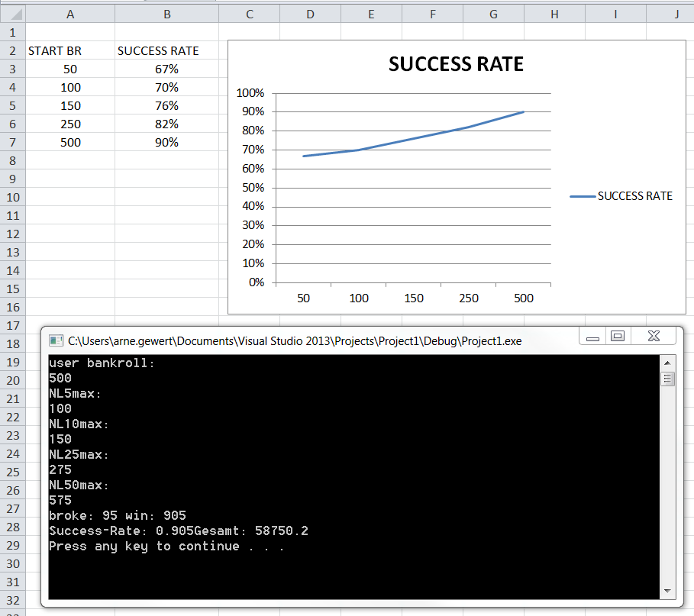Select column H header
The image size is (694, 616).
(x=554, y=15)
